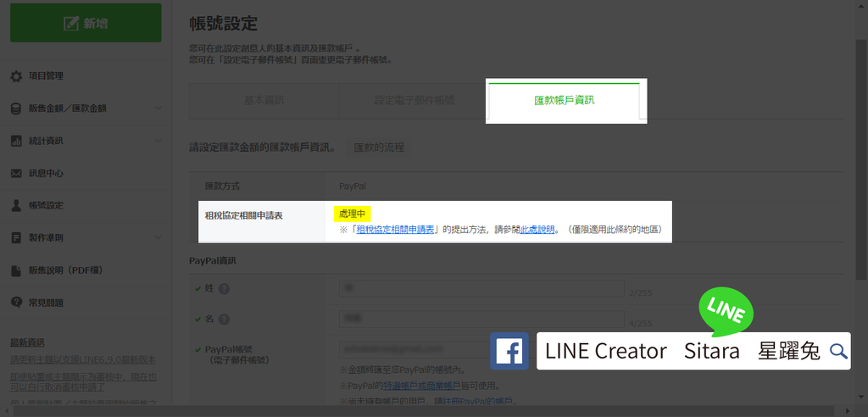The width and height of the screenshot is (868, 417).
Task: Expand the 製作準則 chevron
Action: (x=159, y=238)
